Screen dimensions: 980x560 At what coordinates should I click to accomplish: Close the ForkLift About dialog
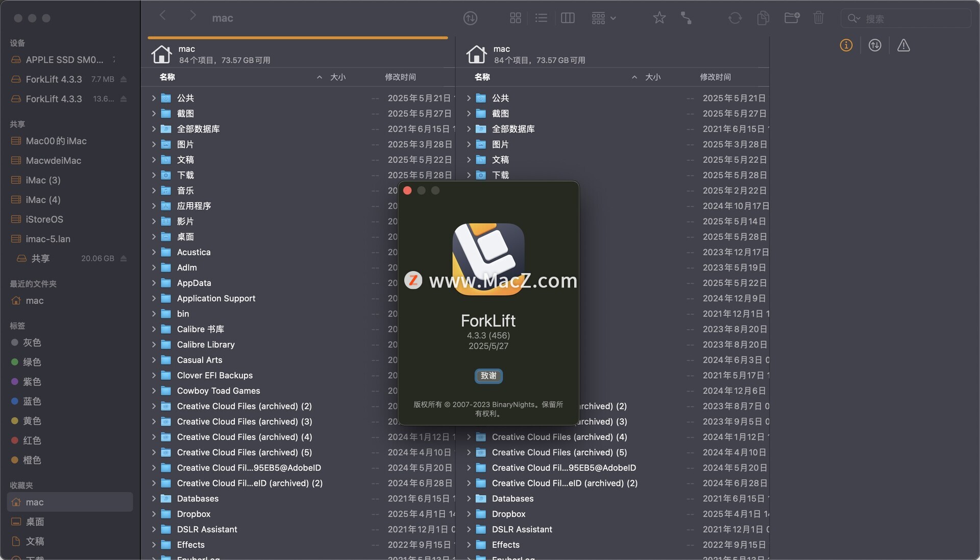[407, 190]
